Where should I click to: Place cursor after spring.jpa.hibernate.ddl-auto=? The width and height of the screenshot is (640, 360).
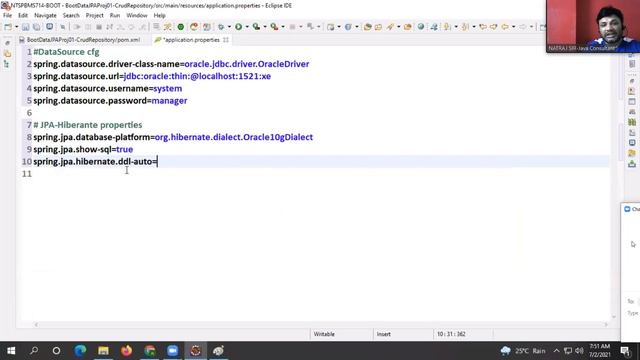coord(158,162)
